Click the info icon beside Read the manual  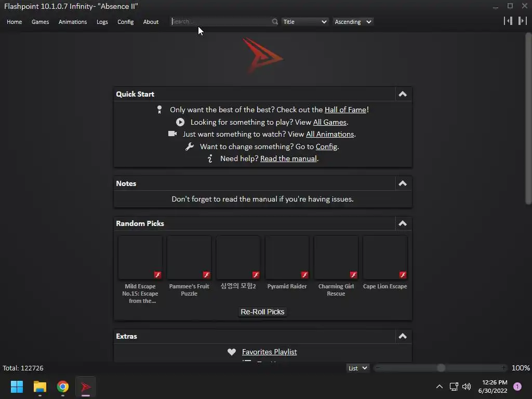click(x=210, y=158)
